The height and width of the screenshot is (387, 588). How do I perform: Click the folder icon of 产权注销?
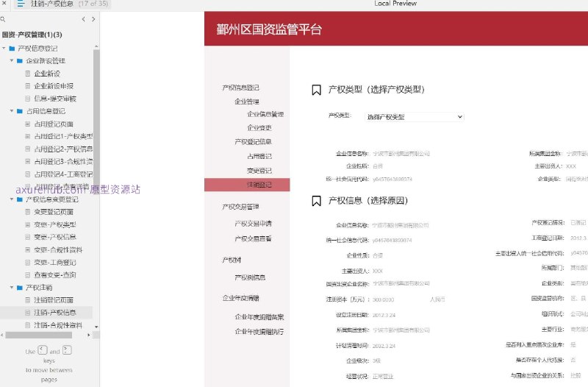[x=20, y=288]
